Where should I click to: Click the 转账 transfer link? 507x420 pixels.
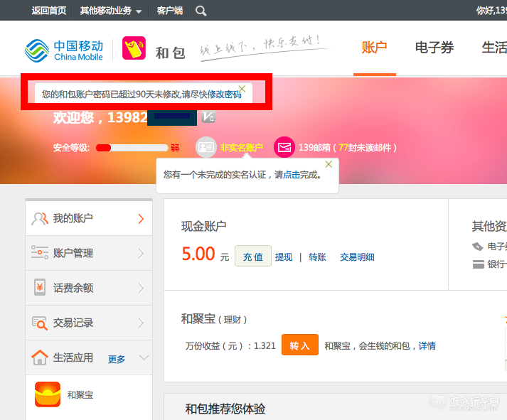[x=317, y=257]
